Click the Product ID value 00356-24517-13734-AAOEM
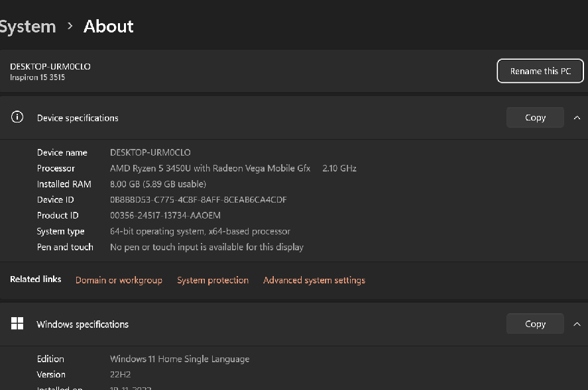Screen dimensions: 588x390 165,215
